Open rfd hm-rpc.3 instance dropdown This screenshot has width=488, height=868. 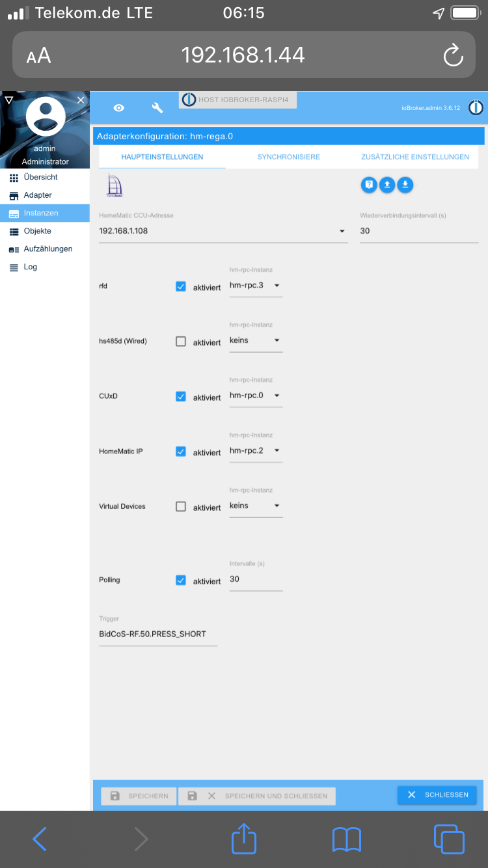tap(256, 286)
